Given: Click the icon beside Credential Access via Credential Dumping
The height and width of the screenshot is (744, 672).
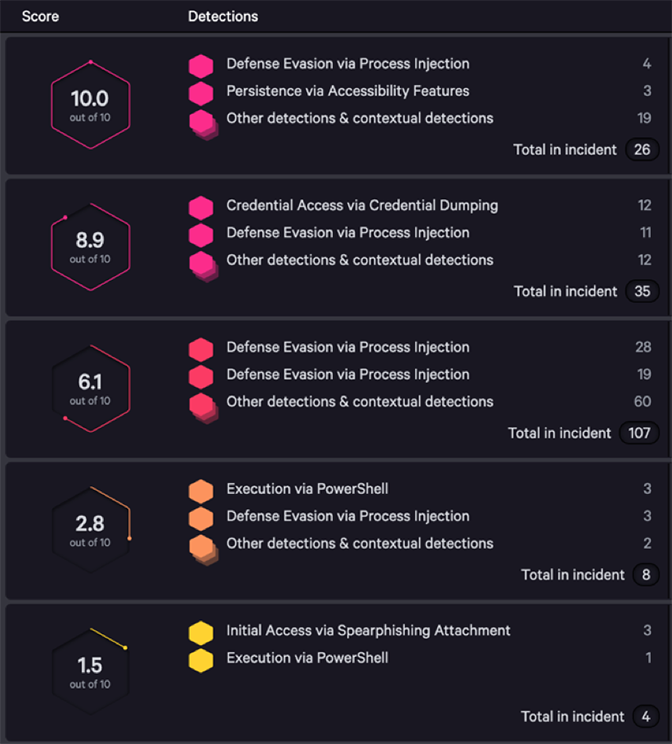Looking at the screenshot, I should [x=201, y=207].
